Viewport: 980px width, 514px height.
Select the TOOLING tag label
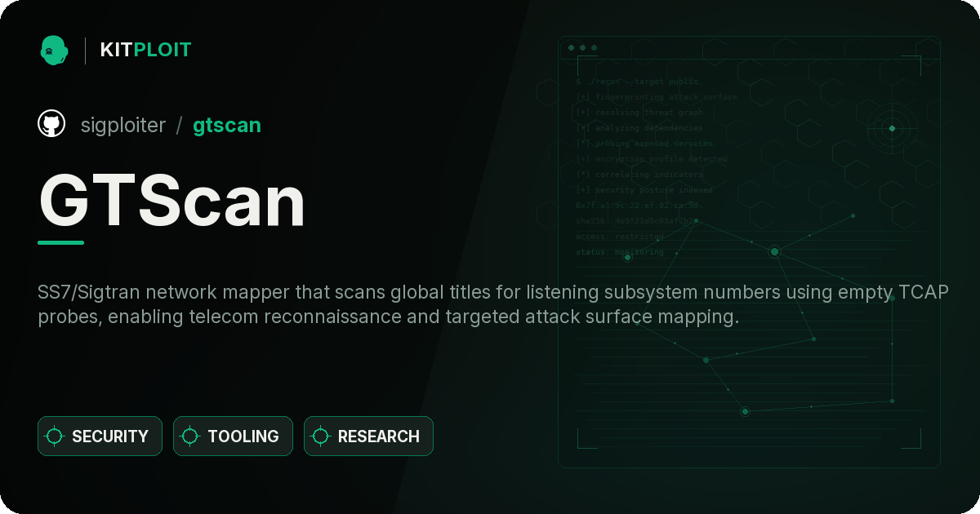(x=243, y=436)
